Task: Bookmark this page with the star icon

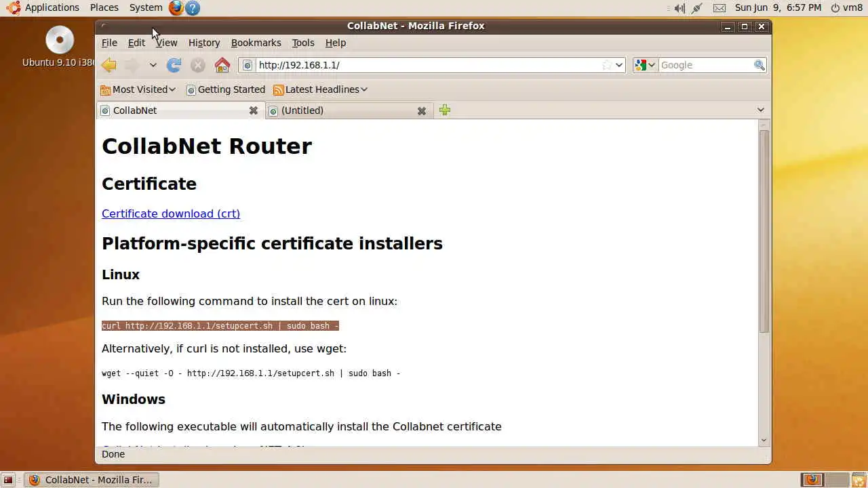Action: pyautogui.click(x=607, y=65)
